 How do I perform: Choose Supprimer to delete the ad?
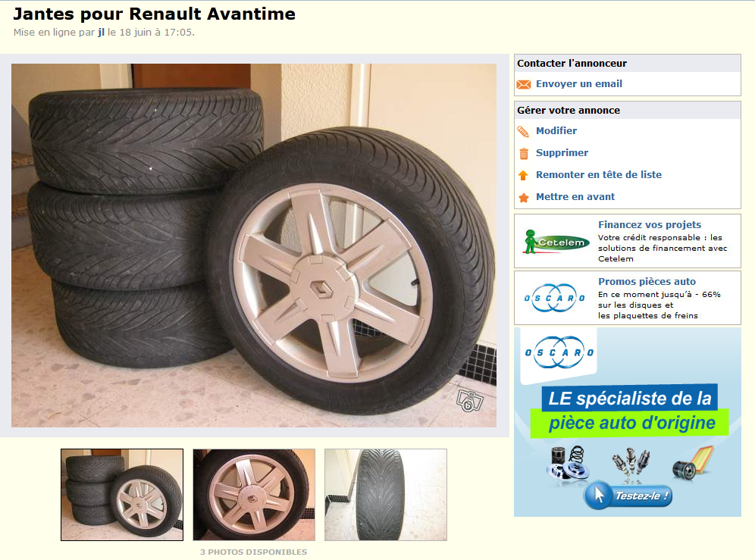point(562,152)
